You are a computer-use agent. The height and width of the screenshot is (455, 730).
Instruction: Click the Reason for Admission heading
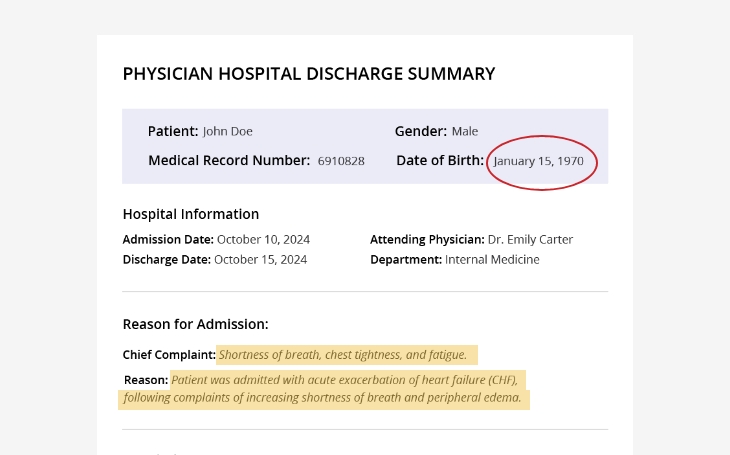tap(195, 324)
